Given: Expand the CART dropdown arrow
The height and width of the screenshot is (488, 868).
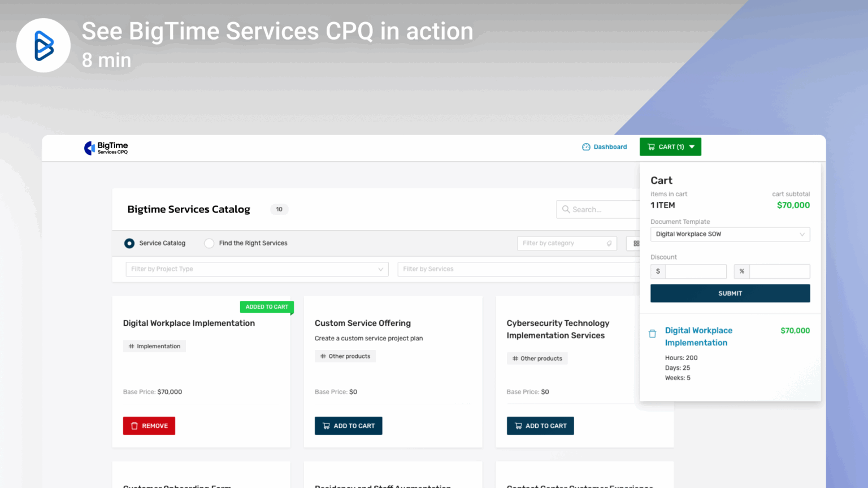Looking at the screenshot, I should point(692,146).
